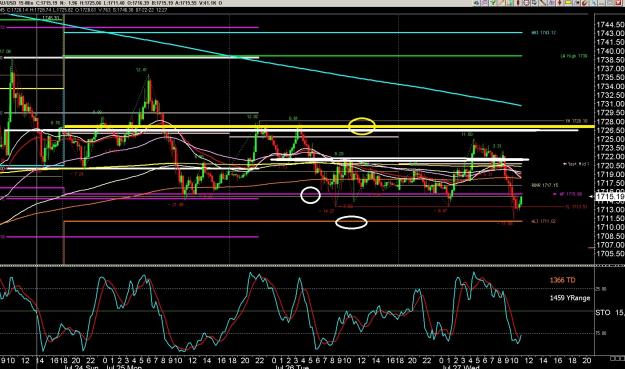
Task: Click the 'Jul 27 Wed' date label
Action: click(x=461, y=367)
